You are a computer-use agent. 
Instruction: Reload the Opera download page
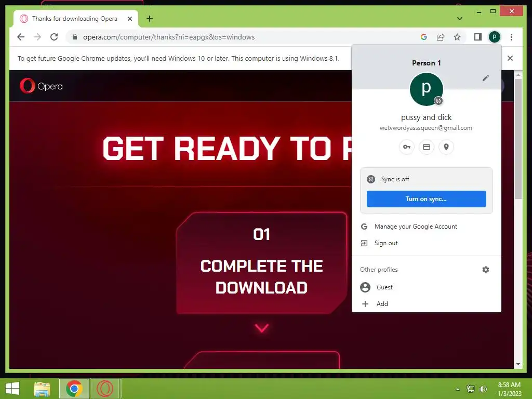(54, 37)
